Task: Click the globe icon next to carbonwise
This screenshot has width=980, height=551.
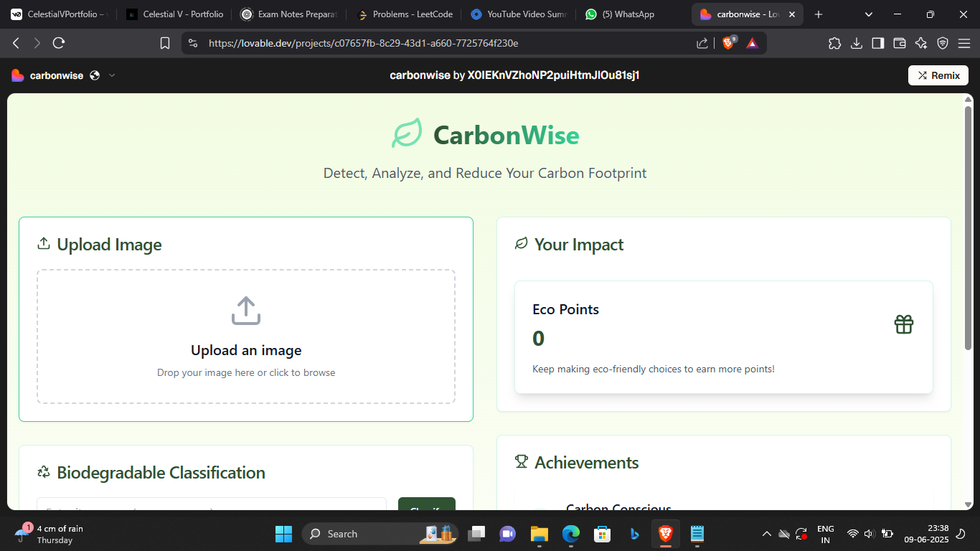Action: click(x=95, y=75)
